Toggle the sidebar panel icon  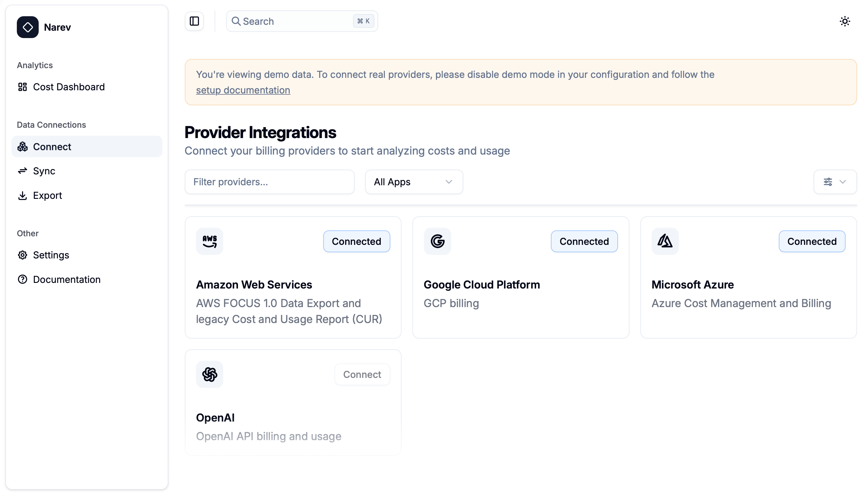(194, 21)
